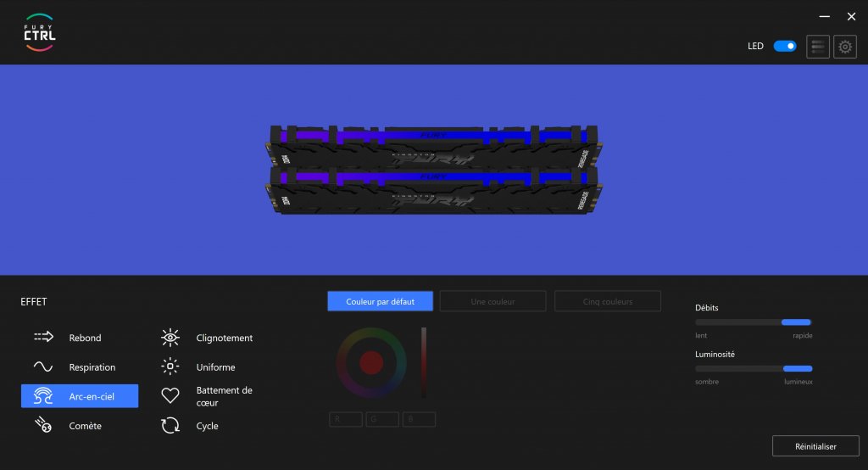
Task: Click the Comète effect label
Action: [86, 426]
